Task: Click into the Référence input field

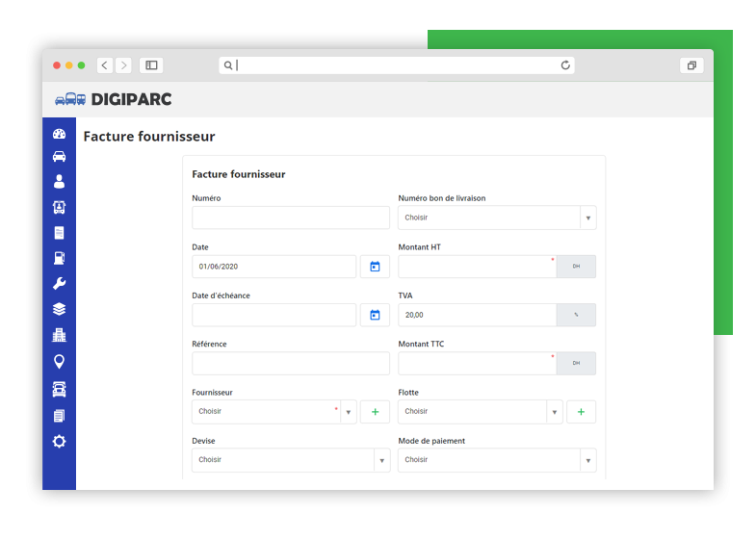Action: pyautogui.click(x=291, y=363)
